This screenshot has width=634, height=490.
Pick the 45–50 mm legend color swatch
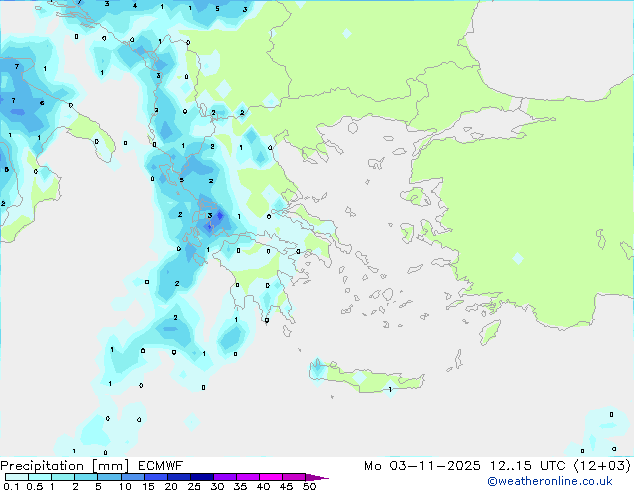pyautogui.click(x=294, y=477)
